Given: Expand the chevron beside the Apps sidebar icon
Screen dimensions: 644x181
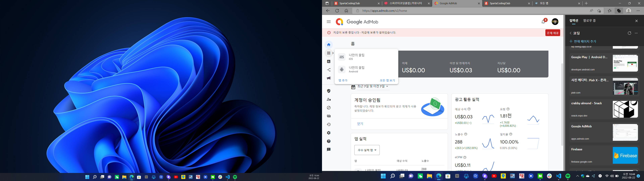Looking at the screenshot, I should coord(333,53).
